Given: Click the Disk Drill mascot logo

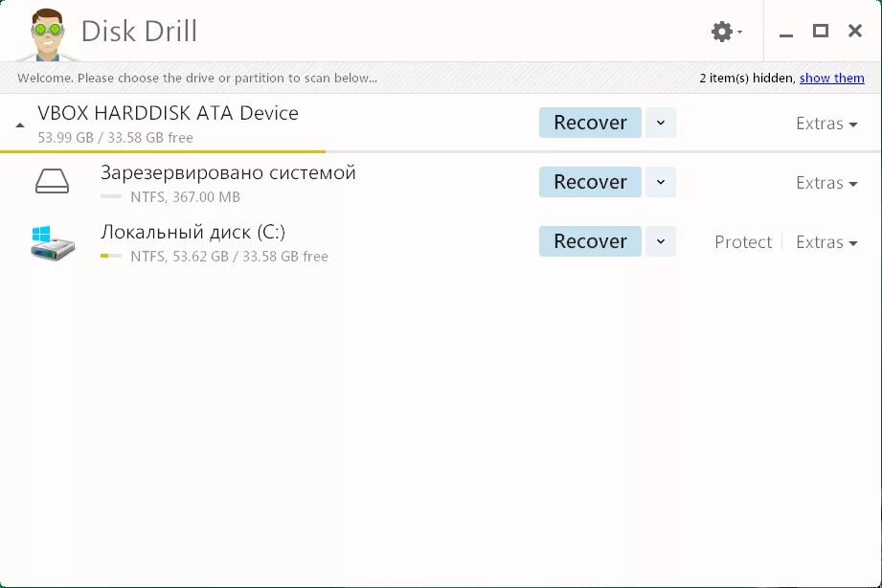Looking at the screenshot, I should 48,34.
